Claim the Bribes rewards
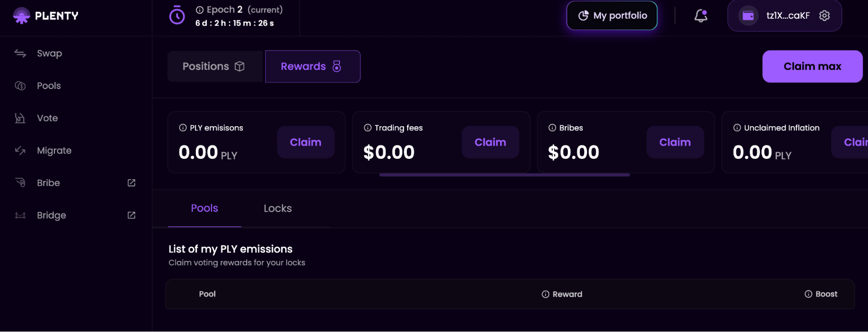The height and width of the screenshot is (332, 868). click(675, 142)
